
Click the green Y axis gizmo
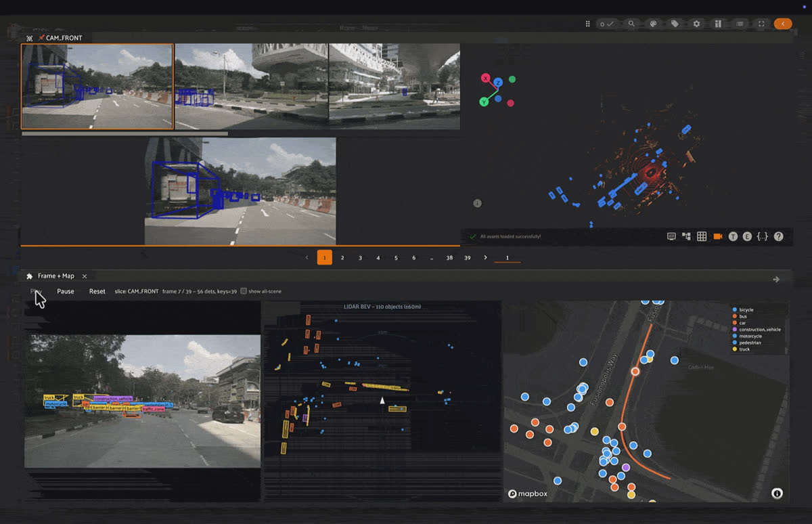tap(484, 102)
